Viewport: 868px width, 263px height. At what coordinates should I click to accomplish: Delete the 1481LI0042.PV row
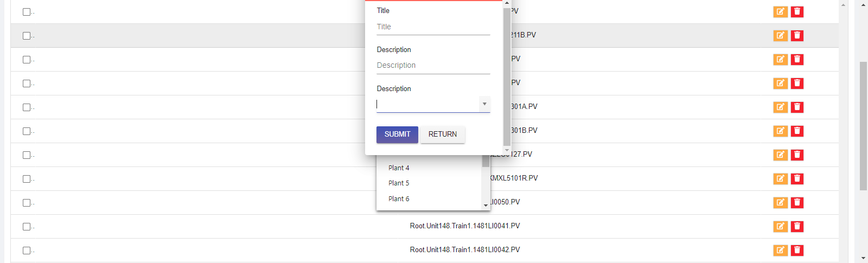[x=797, y=250]
